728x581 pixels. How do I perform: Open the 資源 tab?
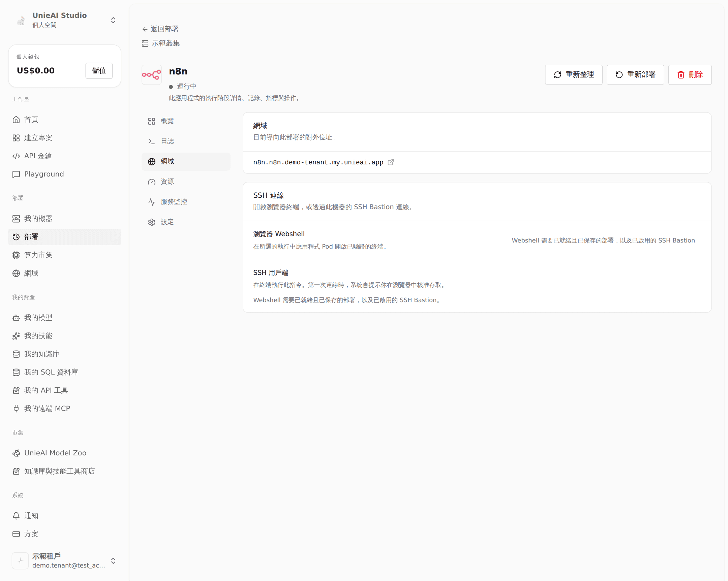(186, 182)
